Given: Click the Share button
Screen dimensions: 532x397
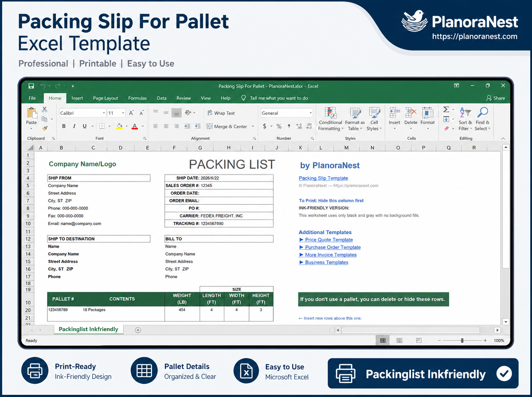Looking at the screenshot, I should (x=496, y=98).
